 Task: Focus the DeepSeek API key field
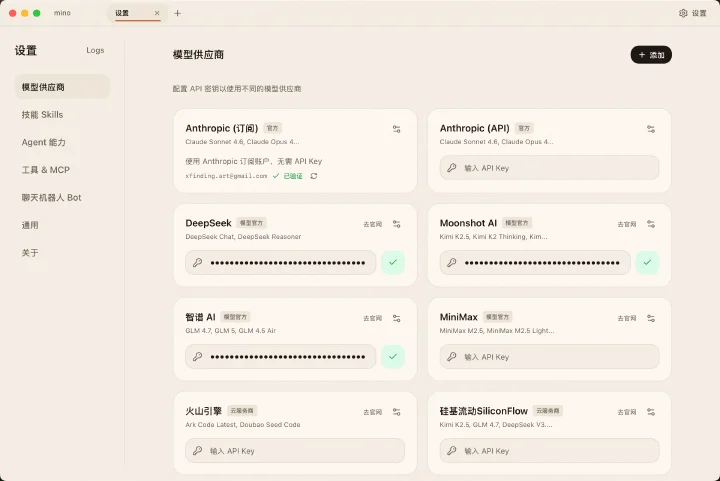click(x=281, y=263)
